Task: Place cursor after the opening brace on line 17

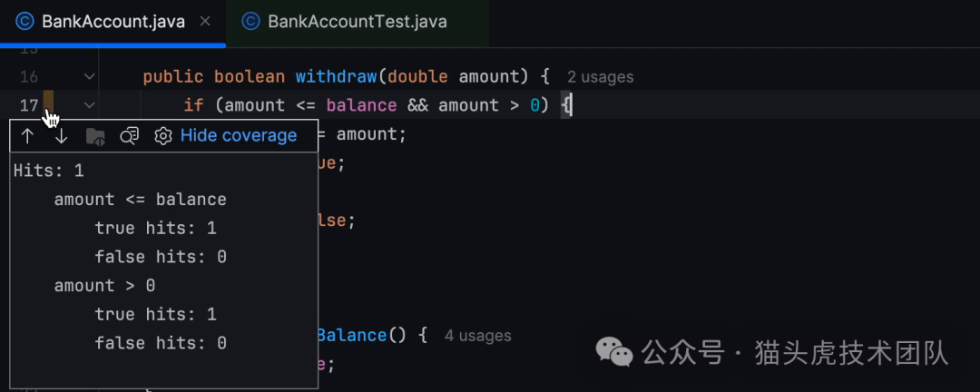Action: [x=571, y=105]
